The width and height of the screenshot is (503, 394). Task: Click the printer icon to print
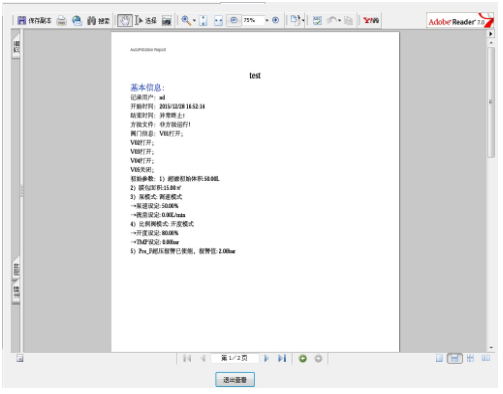pyautogui.click(x=61, y=21)
